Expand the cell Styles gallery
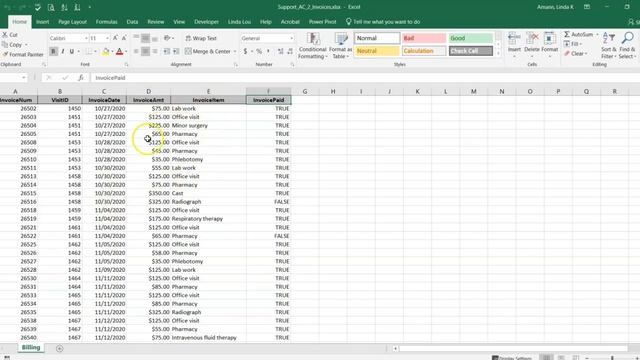Image resolution: width=640 pixels, height=360 pixels. [498, 53]
